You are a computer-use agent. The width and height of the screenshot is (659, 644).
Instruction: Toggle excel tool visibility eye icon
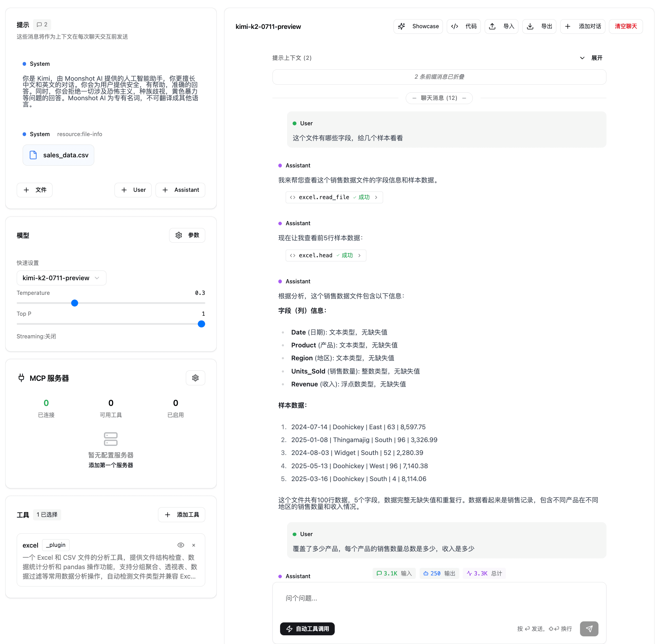coord(181,545)
